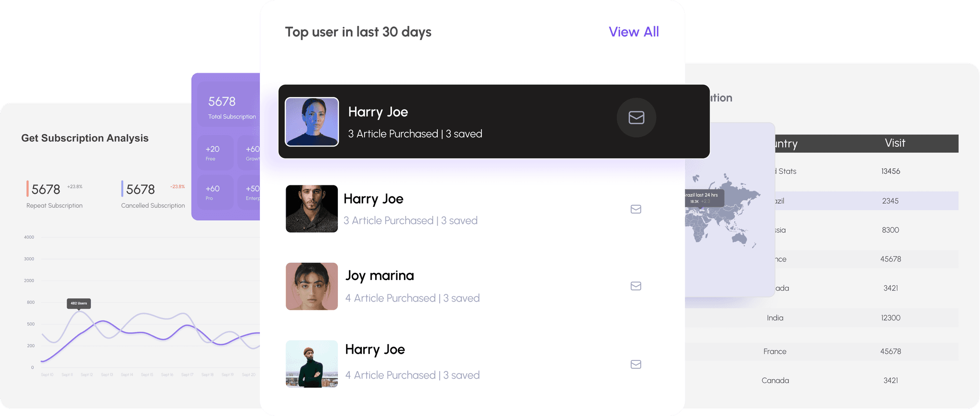Click the Visit column header
The image size is (980, 416).
point(894,144)
